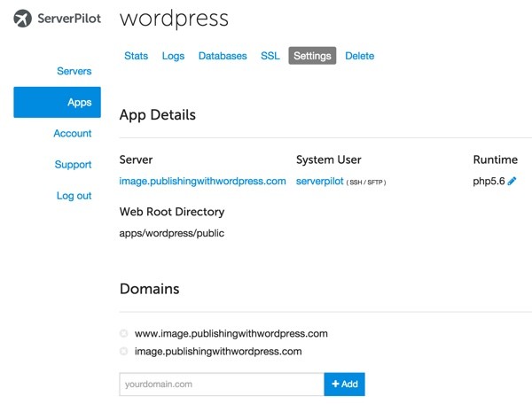This screenshot has width=532, height=404.
Task: Click the App Details heading
Action: [158, 114]
